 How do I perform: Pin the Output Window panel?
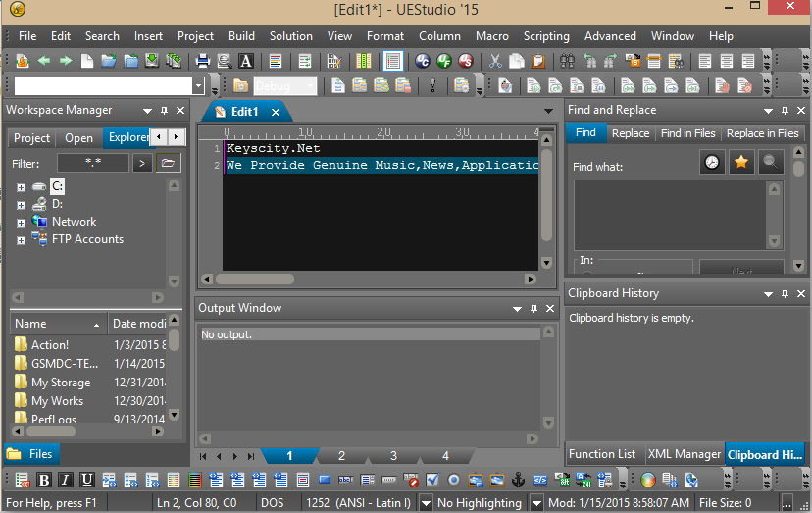533,308
